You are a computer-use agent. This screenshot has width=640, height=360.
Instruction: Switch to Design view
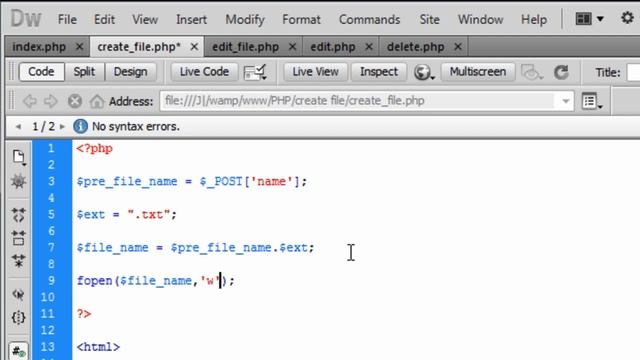point(130,72)
